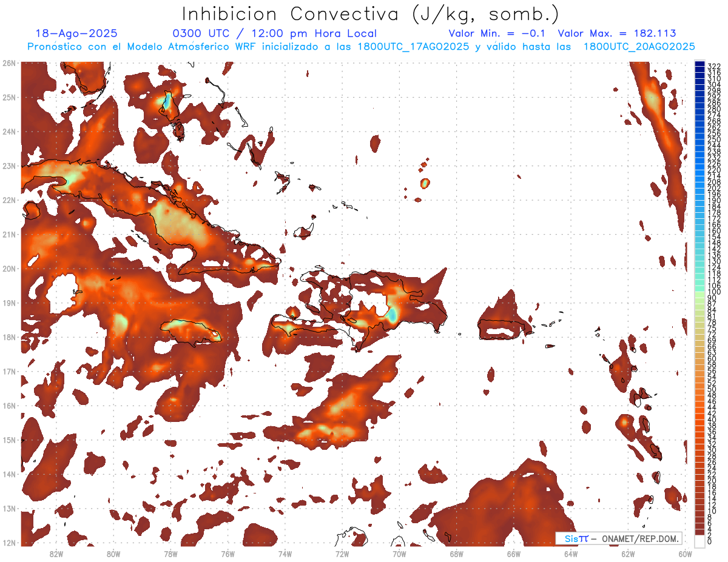Click the 26N latitude label
Screen dimensions: 728x562
pyautogui.click(x=8, y=63)
